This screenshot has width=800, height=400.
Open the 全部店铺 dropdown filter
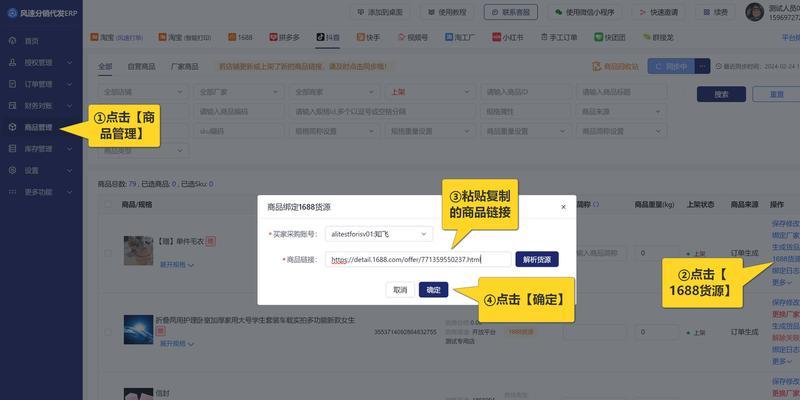click(x=143, y=92)
